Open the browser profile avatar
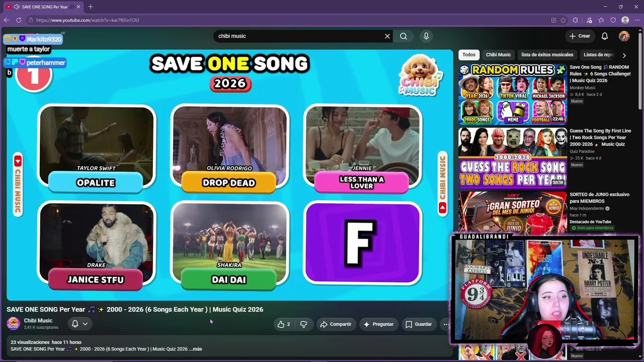This screenshot has height=362, width=644. [625, 20]
